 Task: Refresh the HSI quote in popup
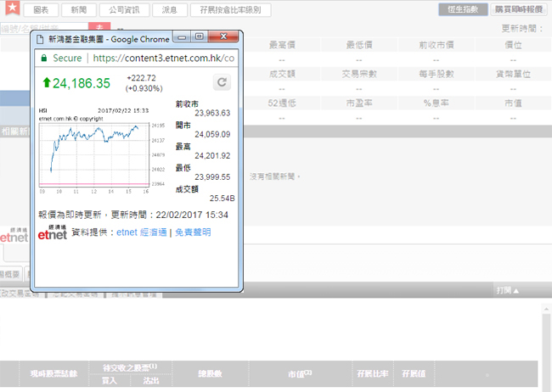222,82
